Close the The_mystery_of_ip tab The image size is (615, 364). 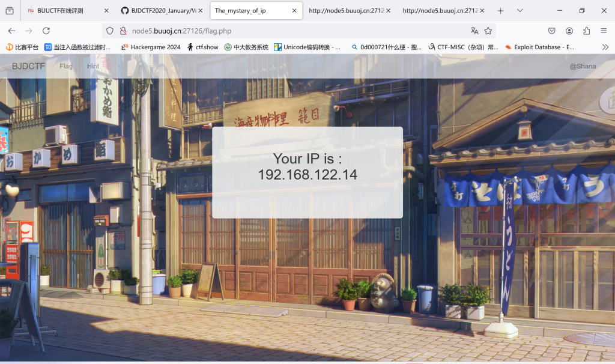click(294, 11)
